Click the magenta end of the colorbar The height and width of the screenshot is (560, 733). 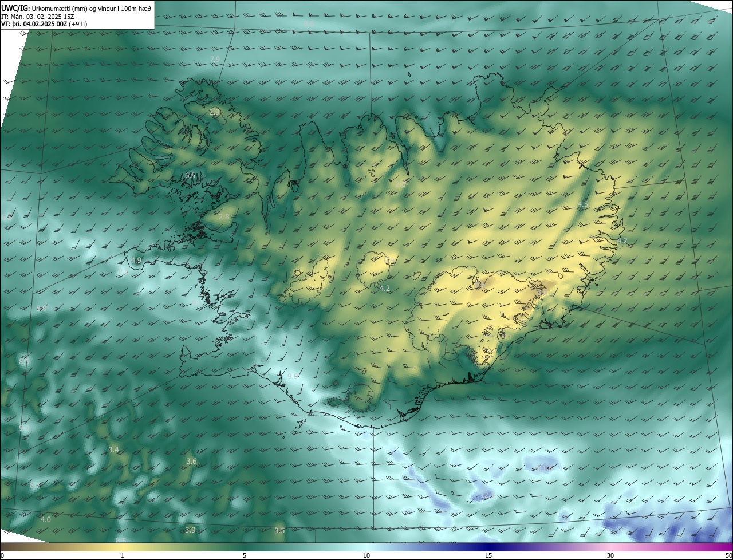coord(727,547)
